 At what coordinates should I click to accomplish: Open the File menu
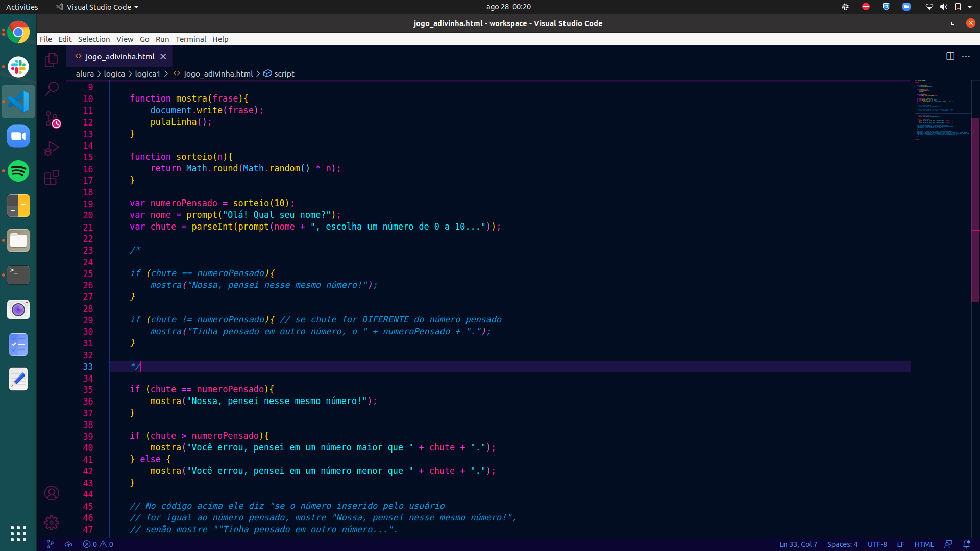click(46, 39)
